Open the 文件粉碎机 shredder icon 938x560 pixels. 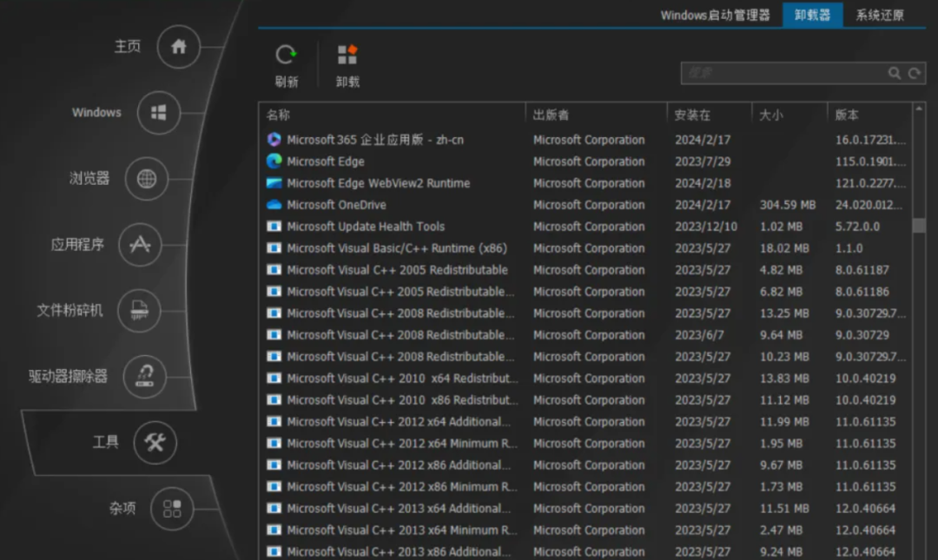(x=139, y=310)
